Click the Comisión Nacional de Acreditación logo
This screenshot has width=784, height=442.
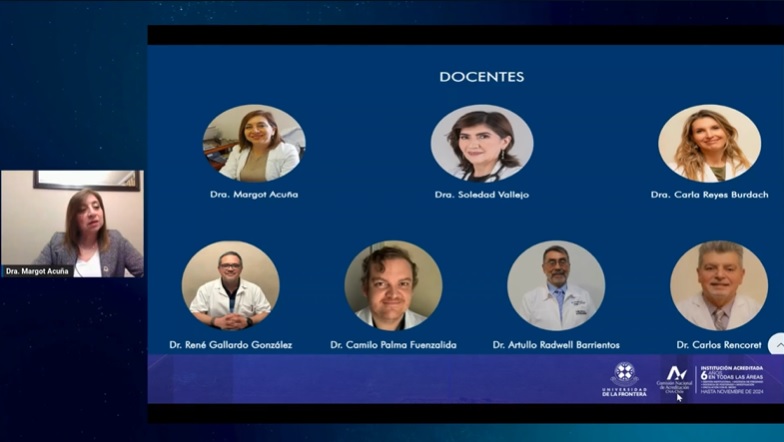coord(676,379)
